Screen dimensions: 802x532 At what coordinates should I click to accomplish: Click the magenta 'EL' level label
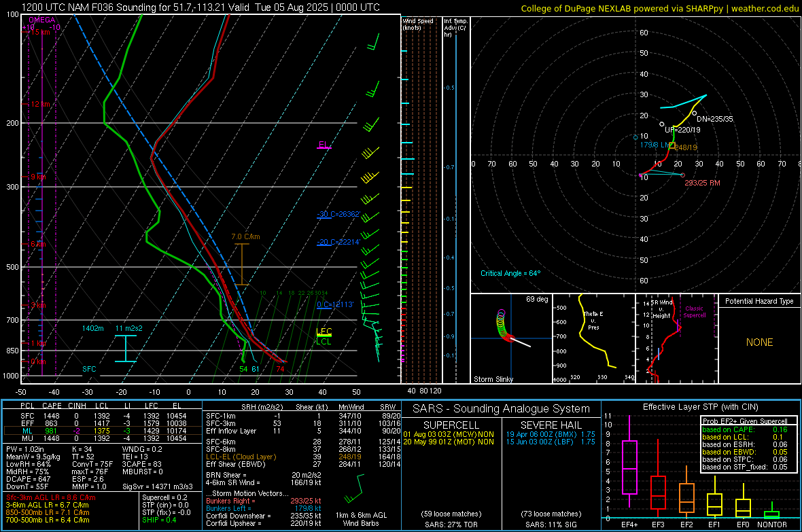click(x=324, y=145)
